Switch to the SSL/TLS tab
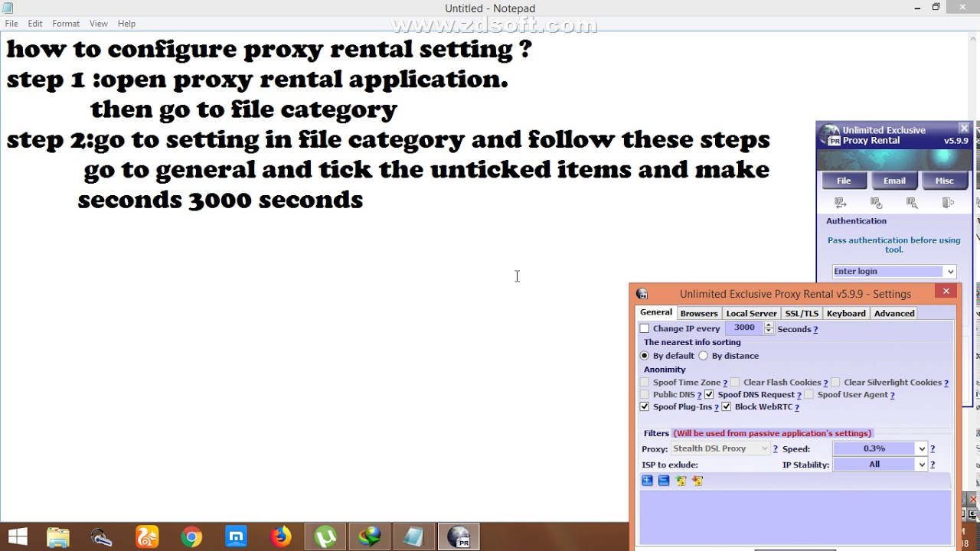The width and height of the screenshot is (980, 551). [802, 313]
